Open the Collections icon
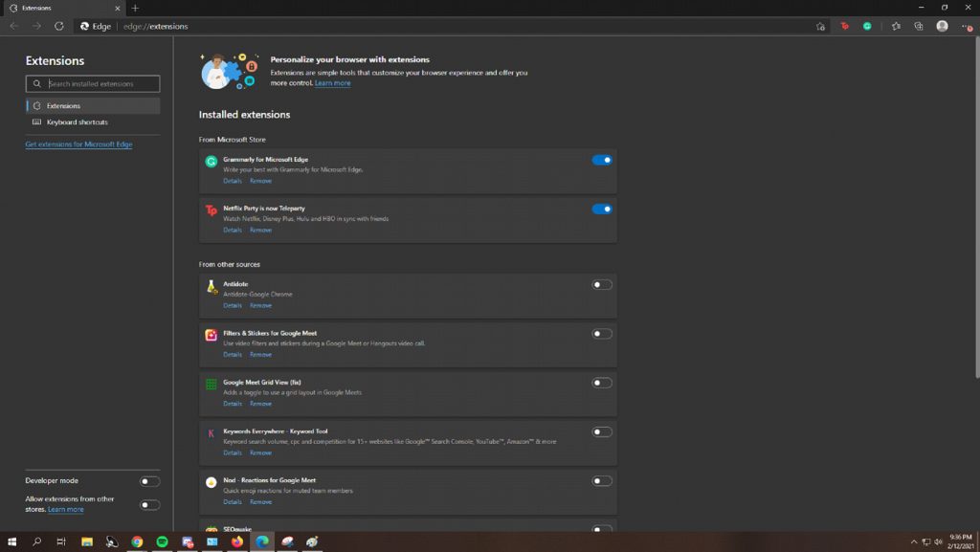The image size is (980, 552). (919, 26)
